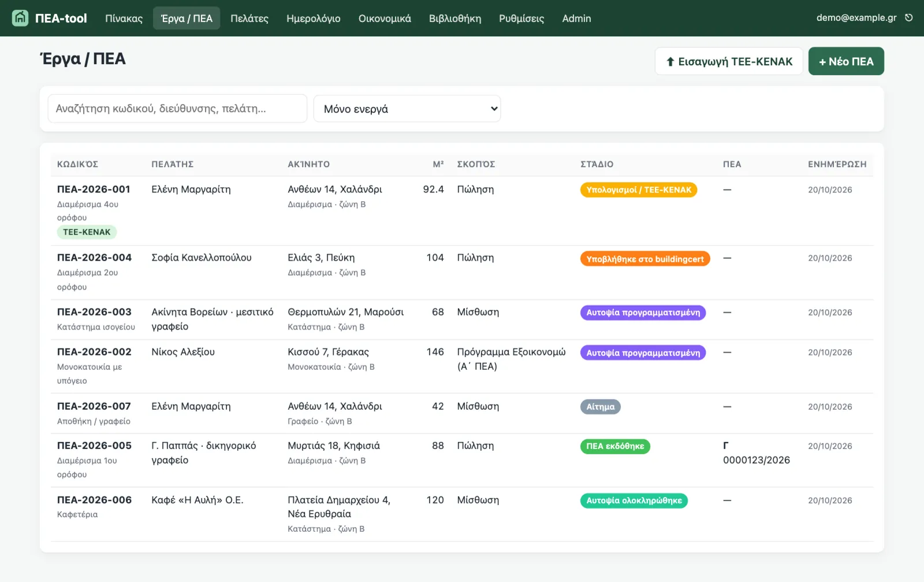The height and width of the screenshot is (582, 924).
Task: Click client name Νίκος Αλεξίου
Action: tap(183, 352)
